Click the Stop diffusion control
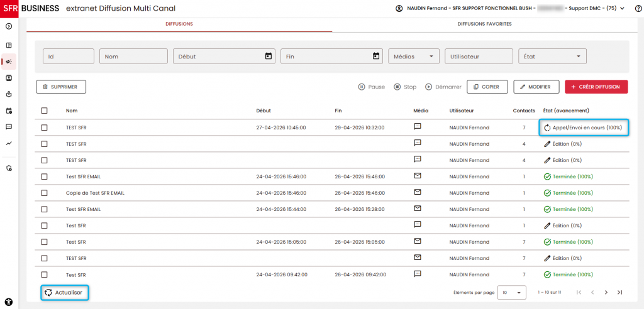 point(405,87)
